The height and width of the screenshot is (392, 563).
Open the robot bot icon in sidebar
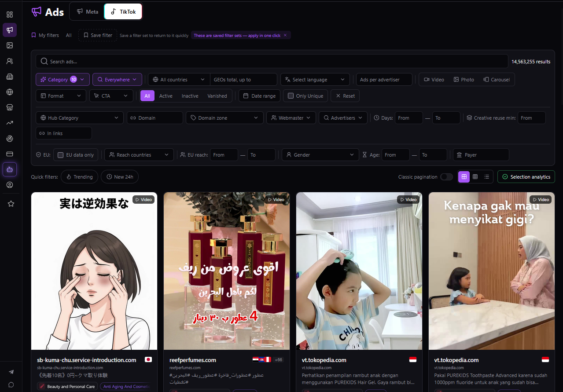click(x=10, y=169)
